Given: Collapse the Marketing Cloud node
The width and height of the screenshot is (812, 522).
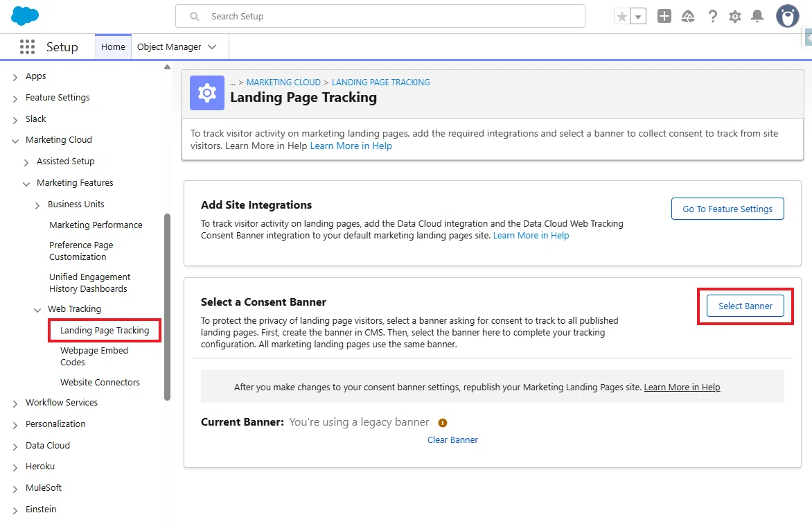Looking at the screenshot, I should click(x=15, y=141).
